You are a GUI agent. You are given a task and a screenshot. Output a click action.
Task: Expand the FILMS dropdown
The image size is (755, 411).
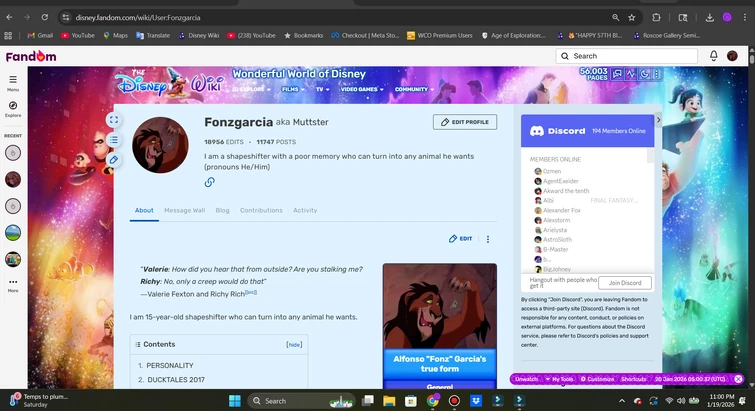pyautogui.click(x=293, y=90)
